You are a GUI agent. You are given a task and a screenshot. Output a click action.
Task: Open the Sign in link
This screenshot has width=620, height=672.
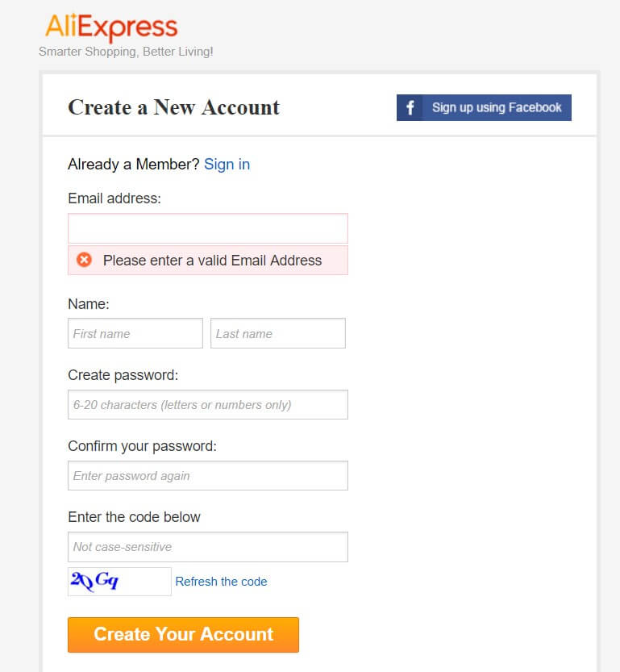(x=227, y=165)
